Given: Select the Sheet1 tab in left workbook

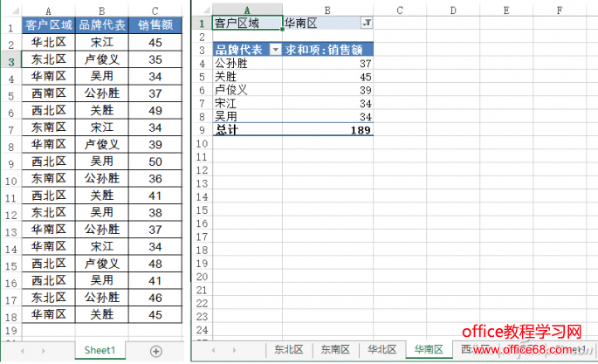Looking at the screenshot, I should pos(100,350).
